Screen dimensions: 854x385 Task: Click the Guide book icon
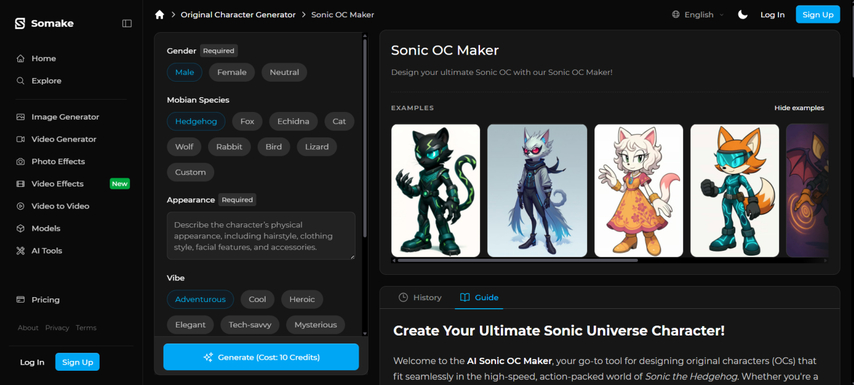[x=465, y=297]
